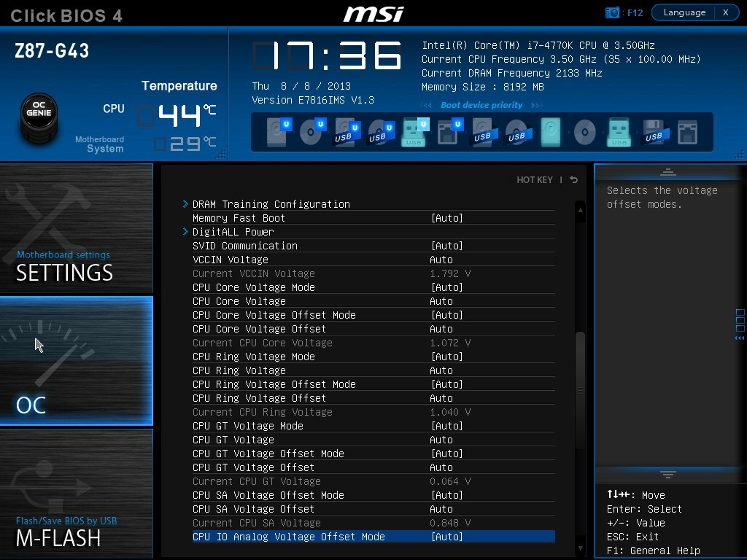Select the non-UEFI USB optical disc boot icon

pos(518,132)
